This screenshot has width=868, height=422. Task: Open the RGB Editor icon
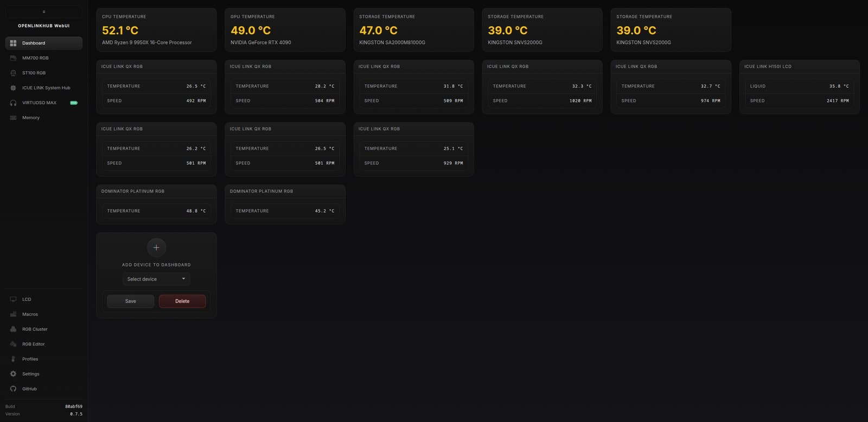click(x=13, y=344)
